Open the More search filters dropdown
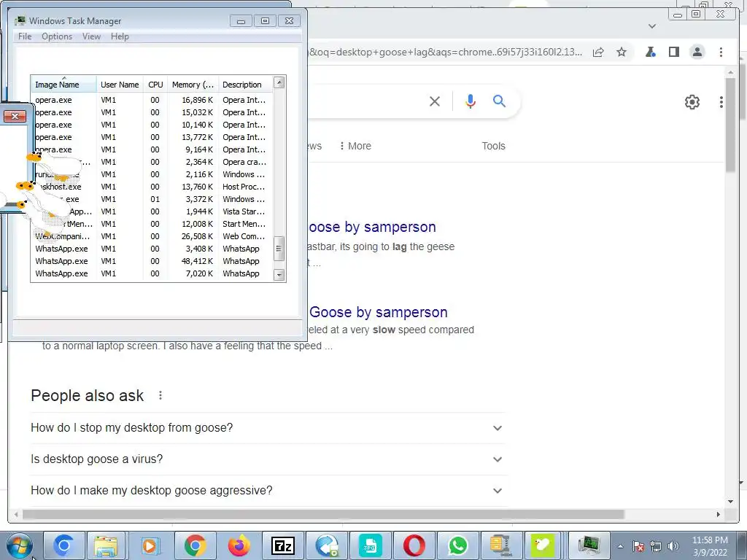Screen dimensions: 747x560 tap(355, 146)
